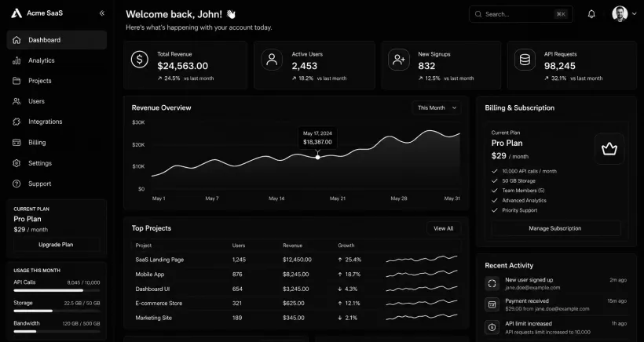Collapse the sidebar with double-chevron icon
Viewport: 644px width, 342px height.
tap(102, 13)
